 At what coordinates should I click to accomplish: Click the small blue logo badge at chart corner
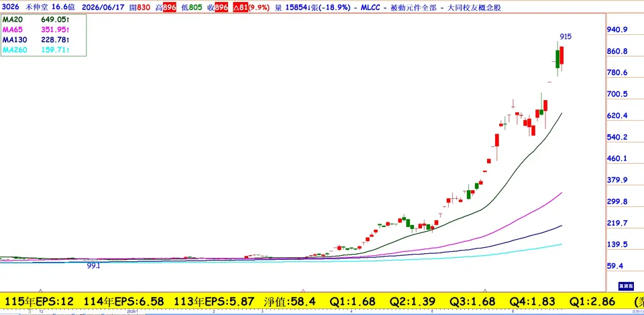click(627, 286)
